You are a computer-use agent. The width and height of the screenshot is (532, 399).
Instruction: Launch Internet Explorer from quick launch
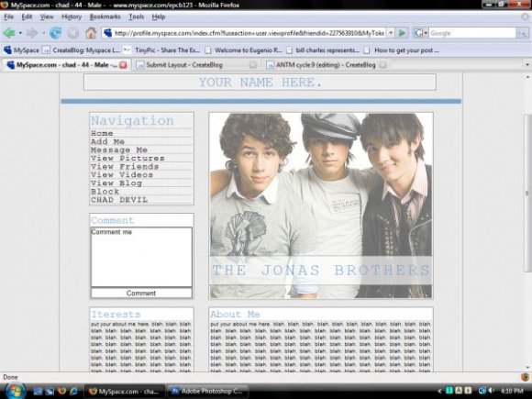(73, 392)
